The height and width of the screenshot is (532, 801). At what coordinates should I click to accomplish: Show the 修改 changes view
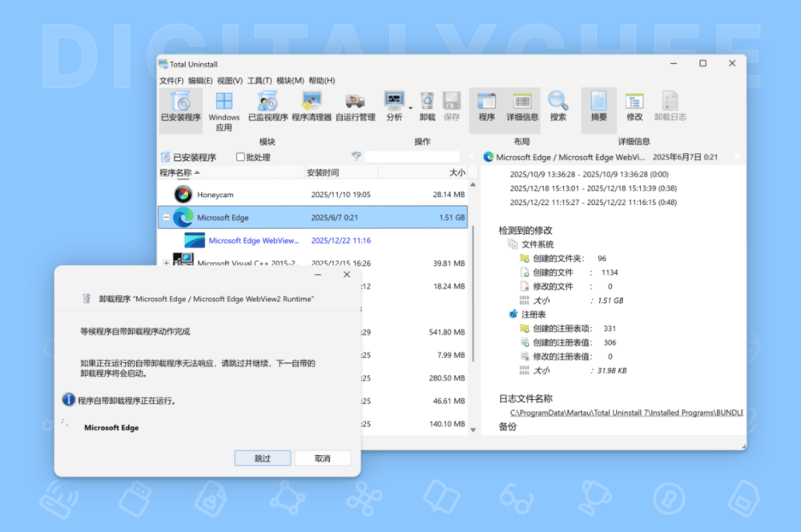[x=634, y=107]
